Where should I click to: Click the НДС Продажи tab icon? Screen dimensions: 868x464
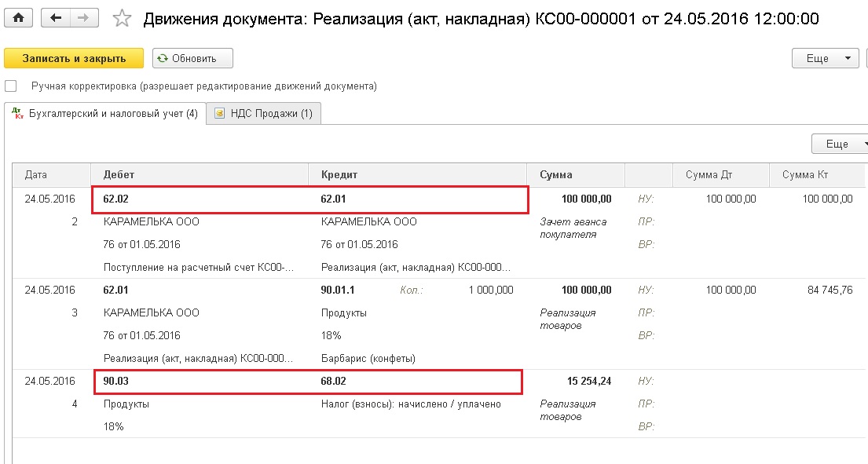pyautogui.click(x=218, y=114)
